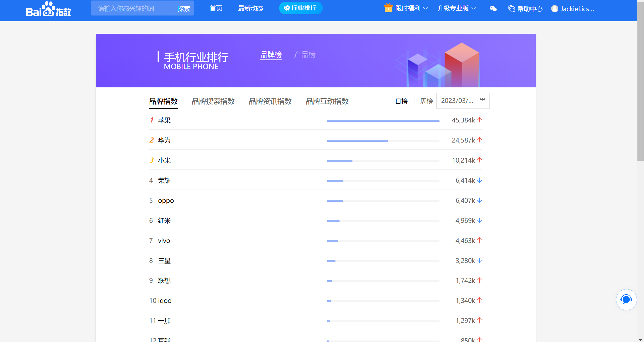Go to 首页 in top navigation
644x342 pixels.
click(216, 8)
